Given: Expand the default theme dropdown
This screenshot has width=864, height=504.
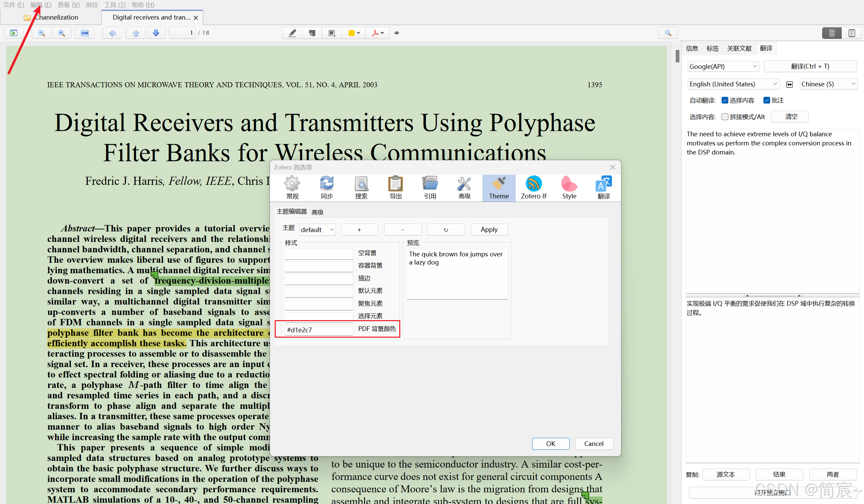Looking at the screenshot, I should point(317,229).
